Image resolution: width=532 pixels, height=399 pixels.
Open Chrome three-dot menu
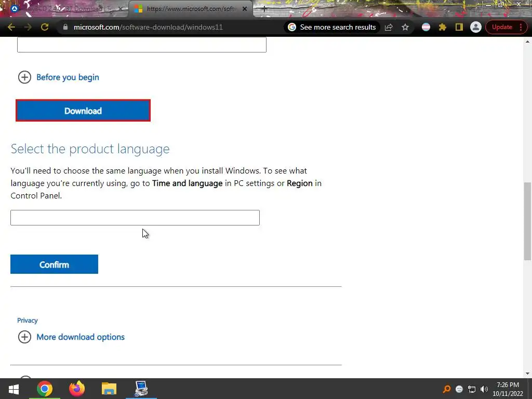point(521,27)
